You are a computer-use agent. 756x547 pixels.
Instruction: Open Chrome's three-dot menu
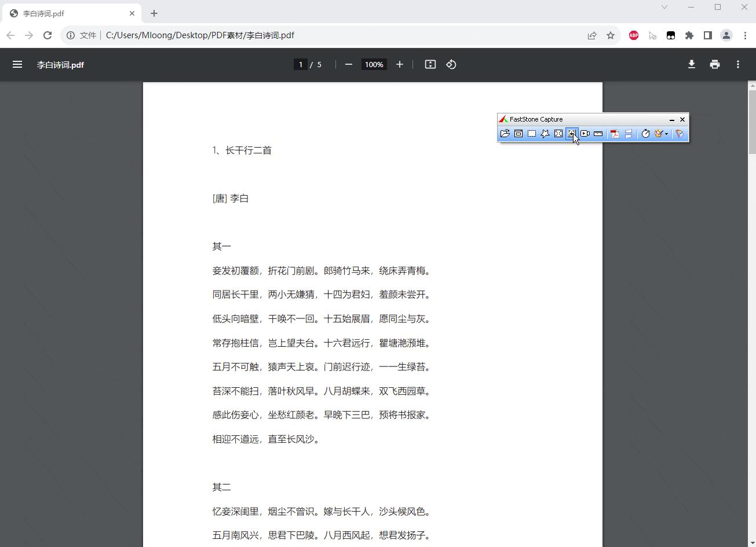[x=746, y=35]
